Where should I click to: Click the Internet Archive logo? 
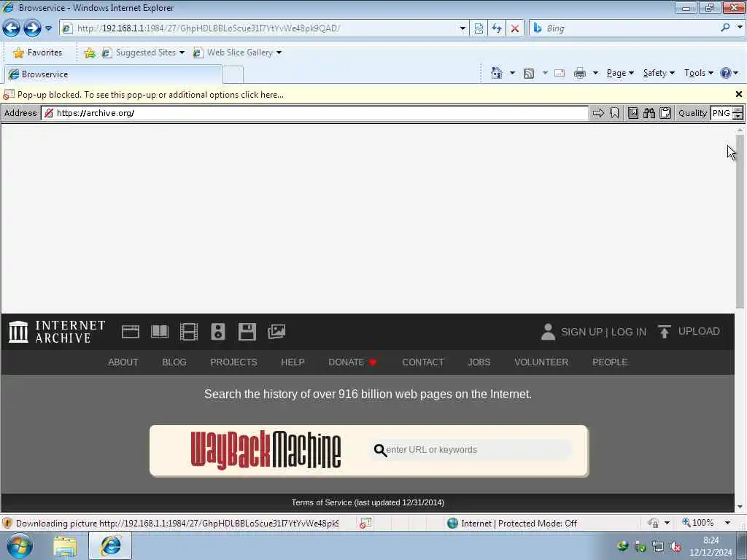point(57,332)
